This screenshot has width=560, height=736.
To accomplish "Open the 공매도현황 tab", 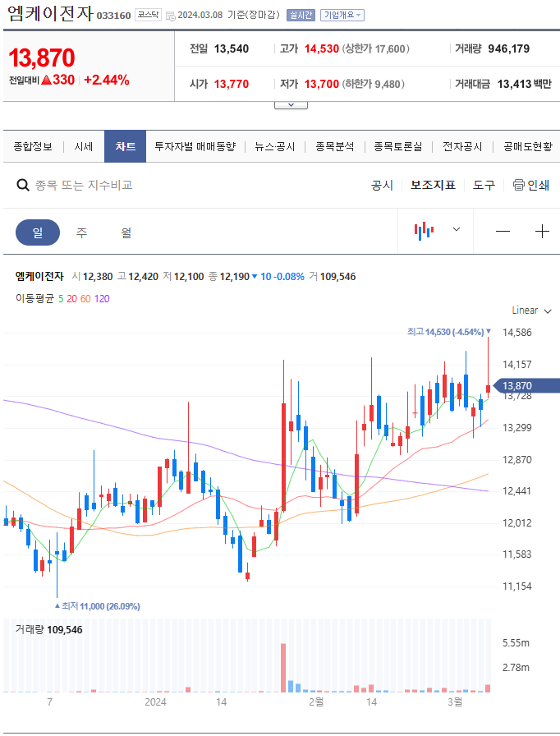I will click(x=528, y=146).
